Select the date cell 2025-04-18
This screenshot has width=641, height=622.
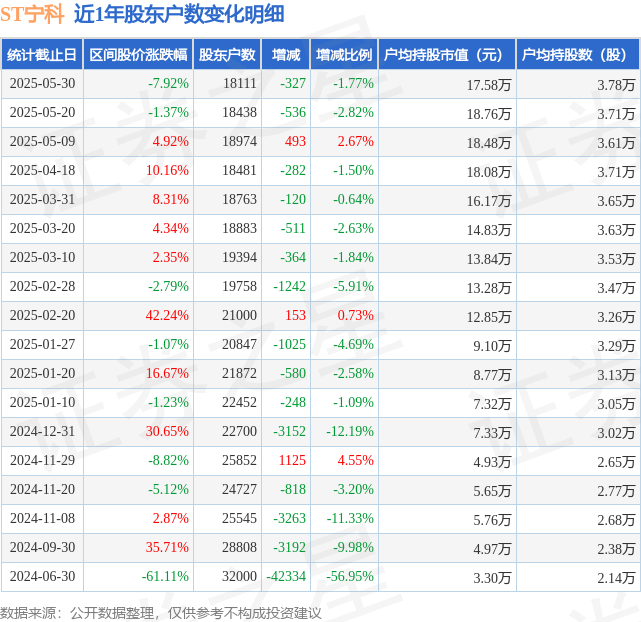point(43,170)
